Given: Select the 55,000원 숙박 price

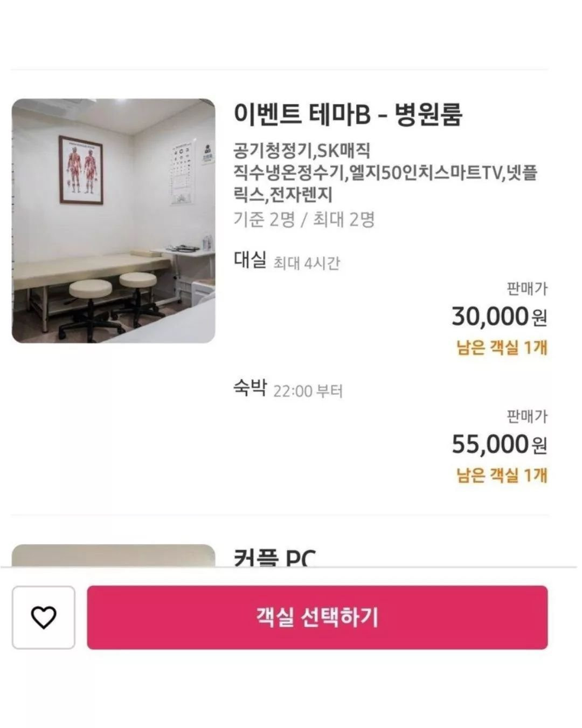Looking at the screenshot, I should click(499, 444).
